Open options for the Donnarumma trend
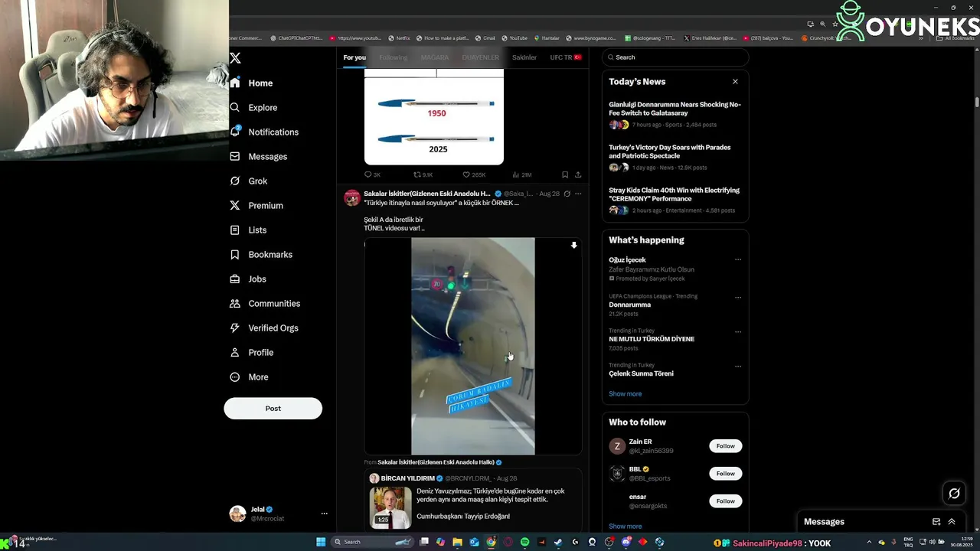980x551 pixels. pos(738,297)
